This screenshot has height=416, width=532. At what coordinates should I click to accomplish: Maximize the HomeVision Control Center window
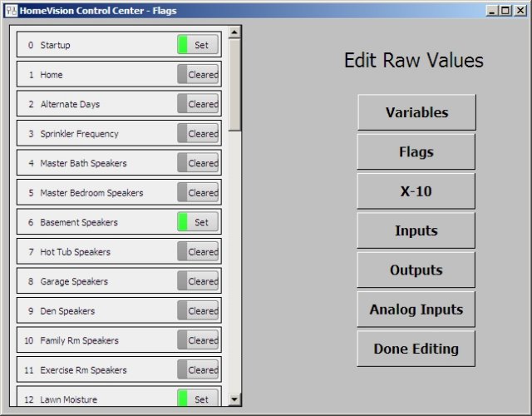coord(505,11)
